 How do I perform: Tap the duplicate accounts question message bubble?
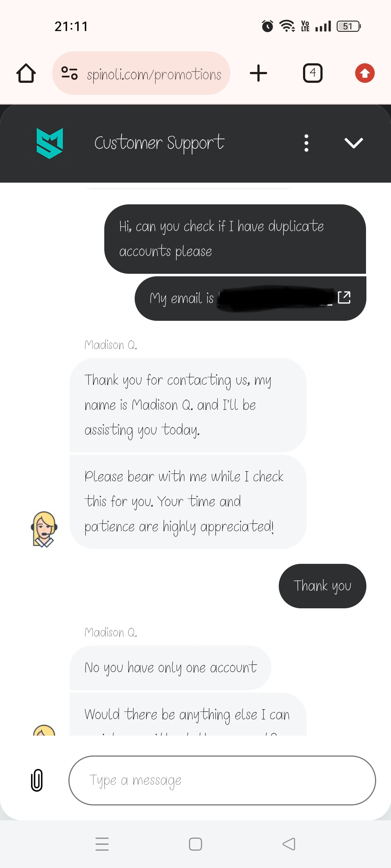coord(235,239)
